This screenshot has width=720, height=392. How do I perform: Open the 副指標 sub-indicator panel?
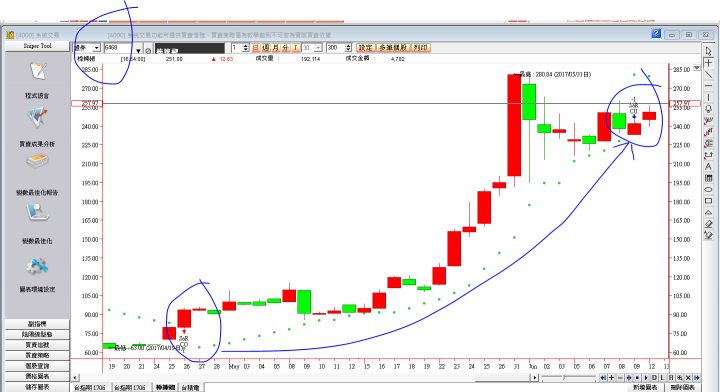pos(37,324)
